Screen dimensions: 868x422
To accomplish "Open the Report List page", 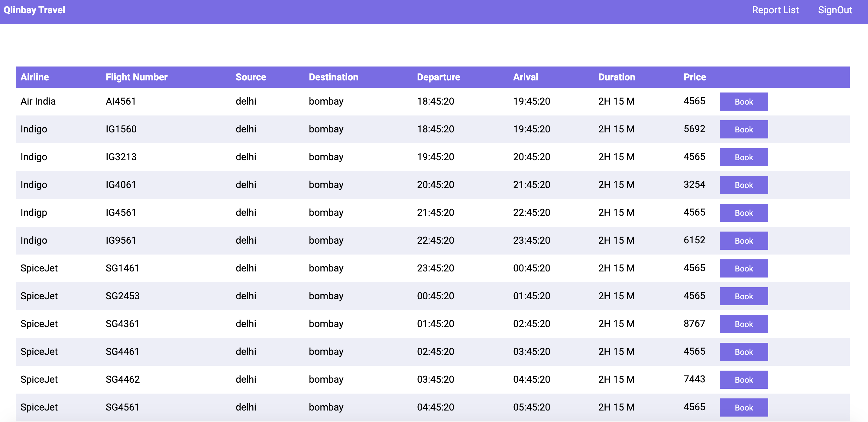I will pos(775,10).
